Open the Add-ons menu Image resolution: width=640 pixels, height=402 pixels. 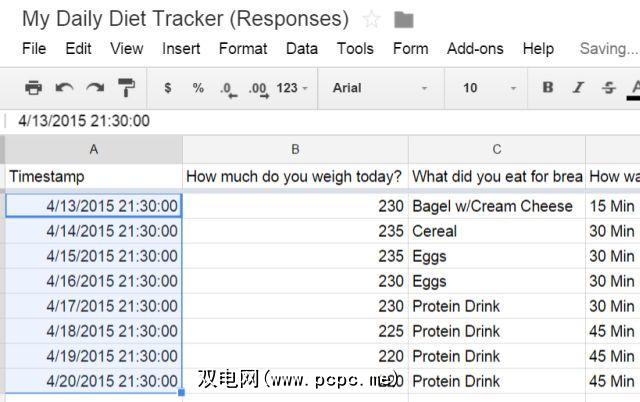tap(475, 48)
